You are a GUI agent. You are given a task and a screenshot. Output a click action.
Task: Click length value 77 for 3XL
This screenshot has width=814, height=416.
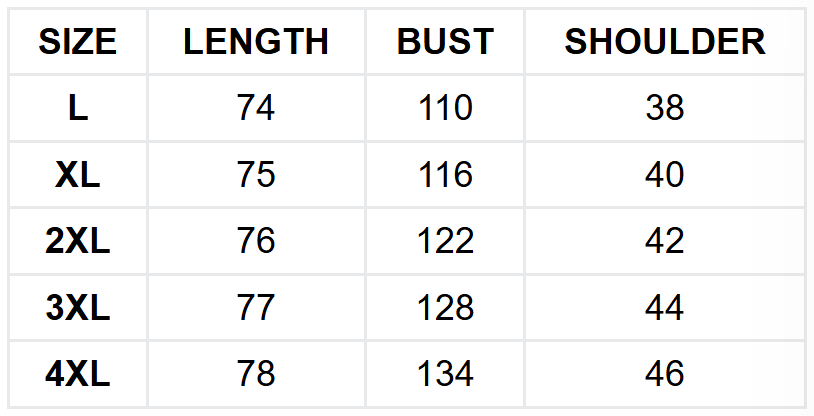point(256,308)
